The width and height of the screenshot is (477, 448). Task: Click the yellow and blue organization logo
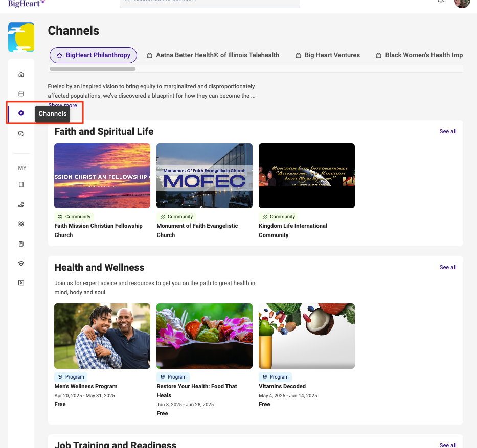[21, 37]
